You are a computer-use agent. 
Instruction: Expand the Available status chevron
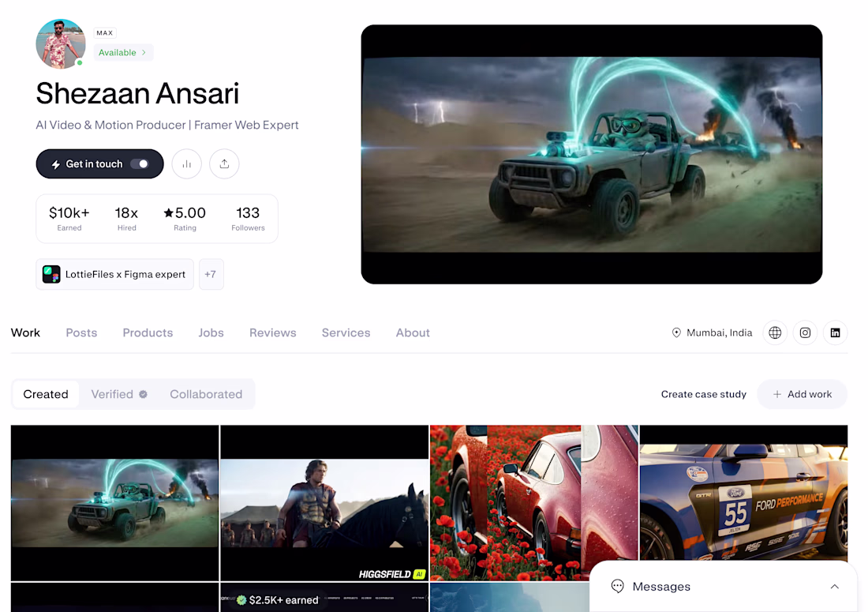(144, 53)
